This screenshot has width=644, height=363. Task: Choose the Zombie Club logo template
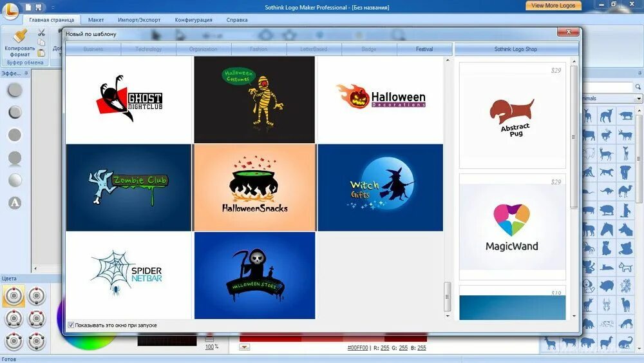coord(129,188)
